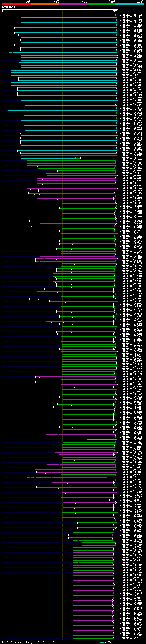Image resolution: width=146 pixels, height=644 pixels.
Task: Select the UniRef100_Q7FB09 label
Action: point(131,543)
